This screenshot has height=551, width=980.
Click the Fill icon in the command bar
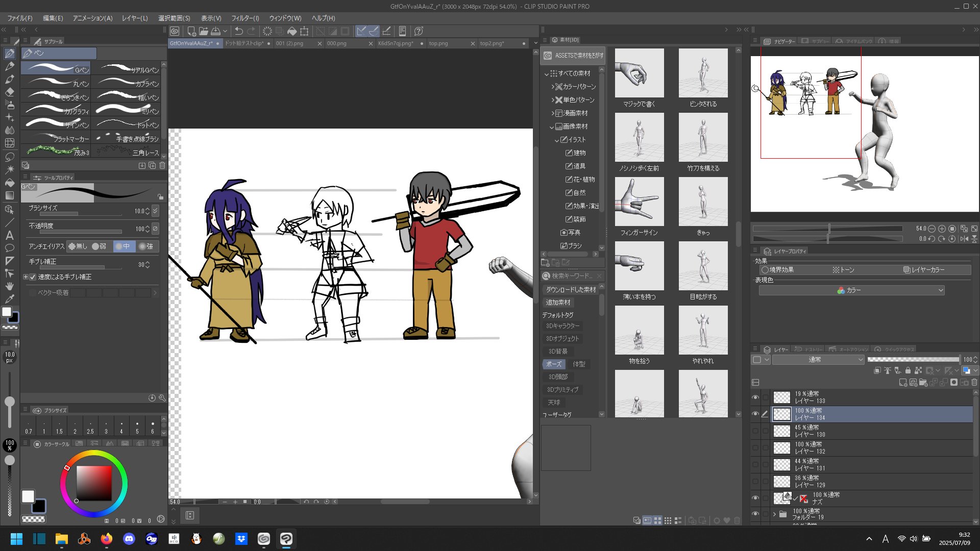coord(292,31)
